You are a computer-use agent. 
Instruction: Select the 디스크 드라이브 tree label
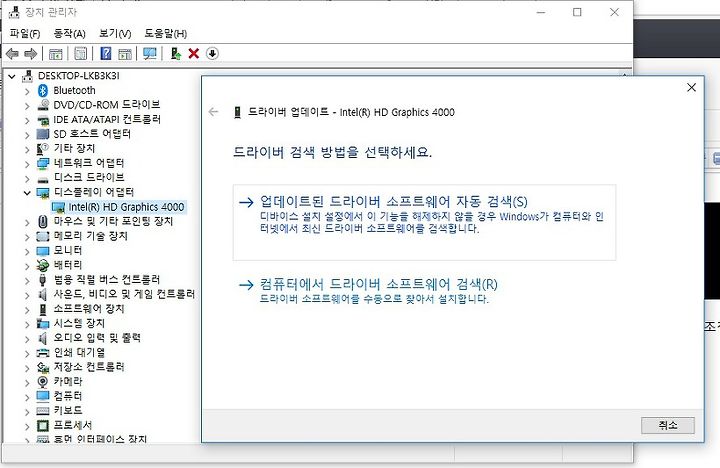pos(89,178)
